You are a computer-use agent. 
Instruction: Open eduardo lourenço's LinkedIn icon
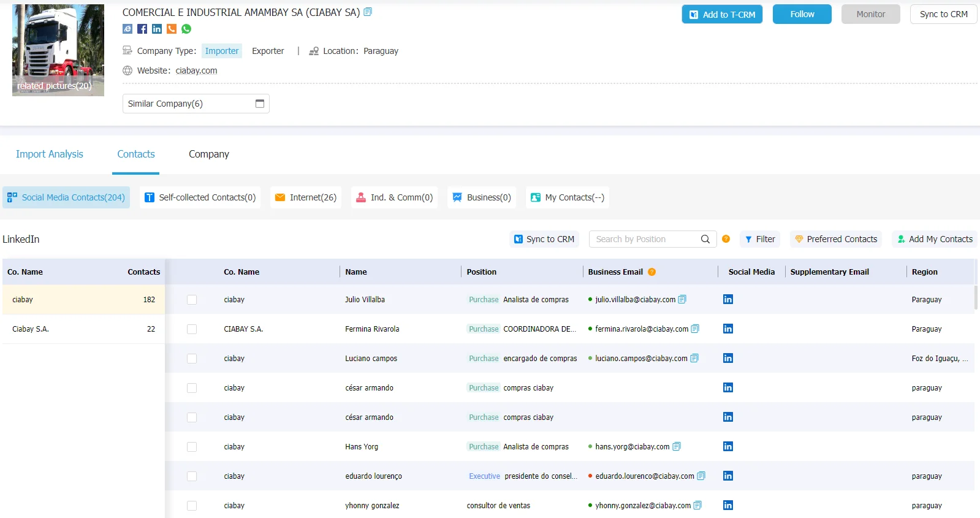tap(728, 476)
